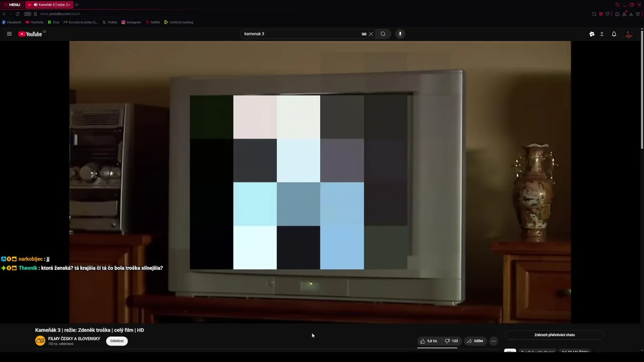The height and width of the screenshot is (362, 644).
Task: Go to the YouTube home logo
Action: pyautogui.click(x=31, y=34)
